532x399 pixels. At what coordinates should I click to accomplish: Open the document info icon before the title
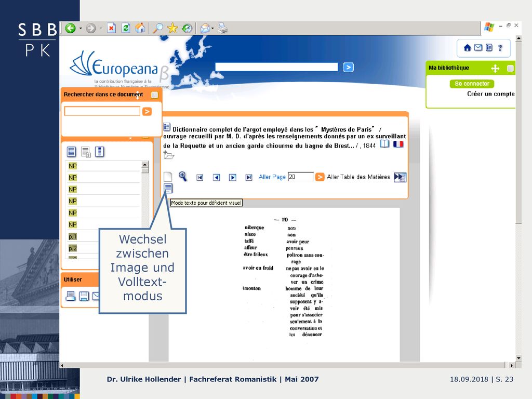pos(167,127)
